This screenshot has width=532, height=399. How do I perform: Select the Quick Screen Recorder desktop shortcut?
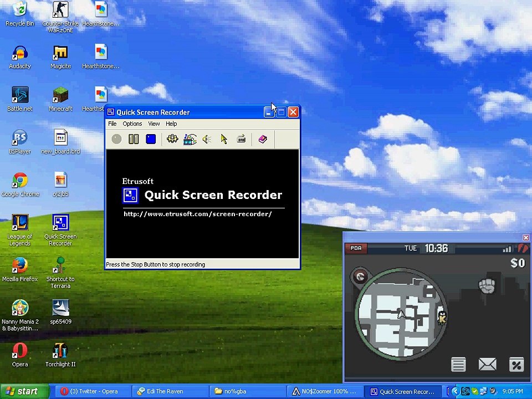60,230
